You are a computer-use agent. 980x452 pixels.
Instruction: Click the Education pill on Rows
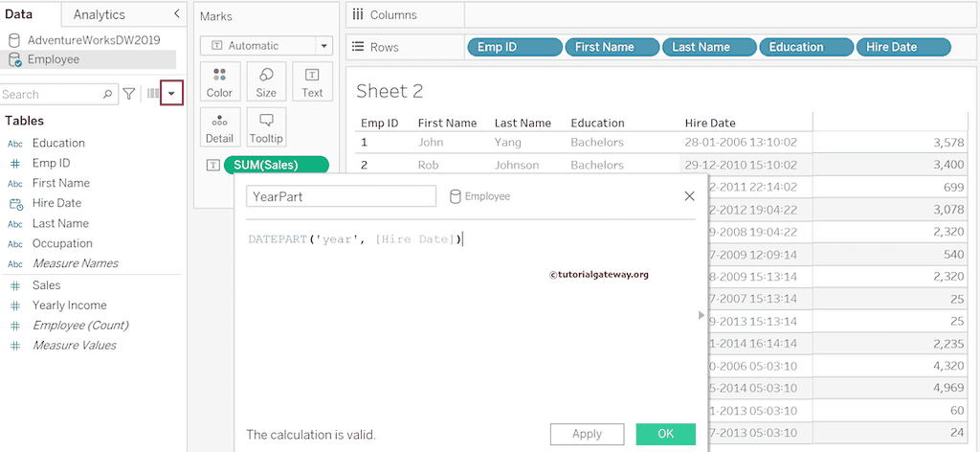click(x=806, y=47)
